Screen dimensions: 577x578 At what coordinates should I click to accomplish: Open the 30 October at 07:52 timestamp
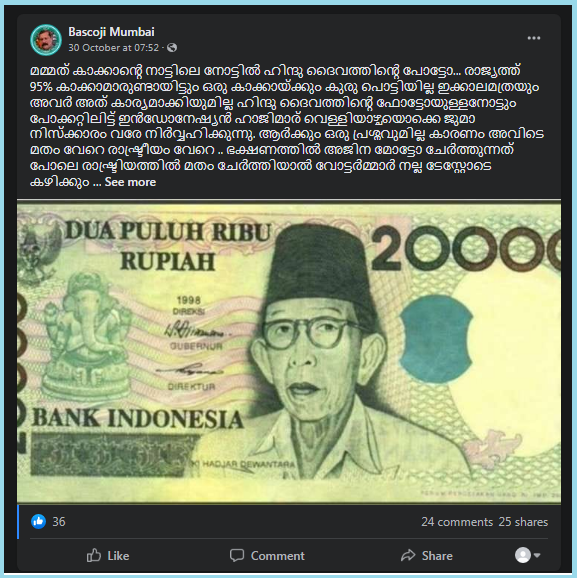tap(114, 48)
